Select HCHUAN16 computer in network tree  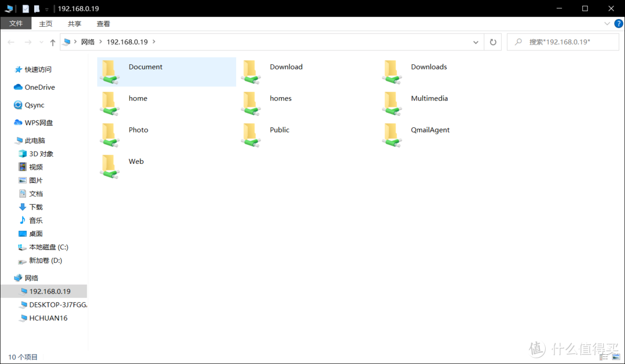(48, 318)
